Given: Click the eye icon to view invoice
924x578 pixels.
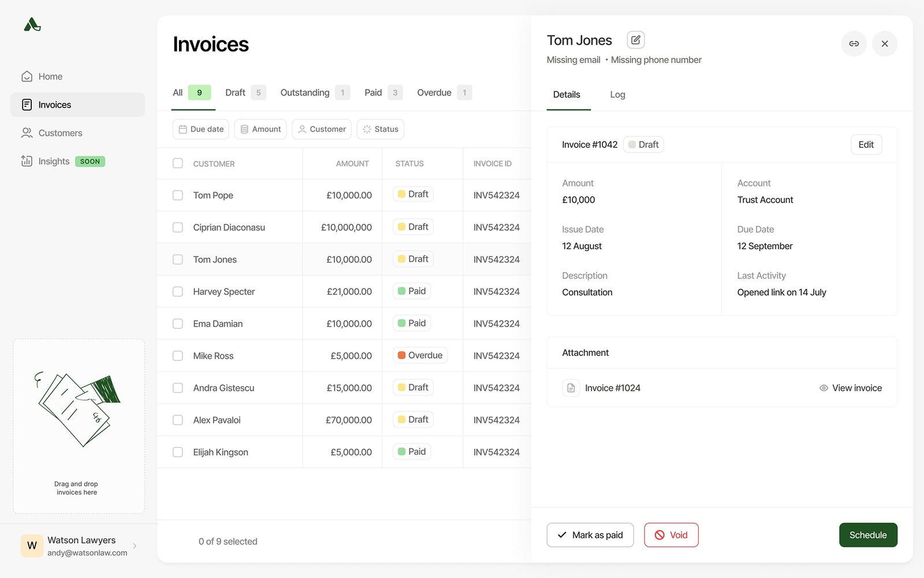Looking at the screenshot, I should (824, 388).
